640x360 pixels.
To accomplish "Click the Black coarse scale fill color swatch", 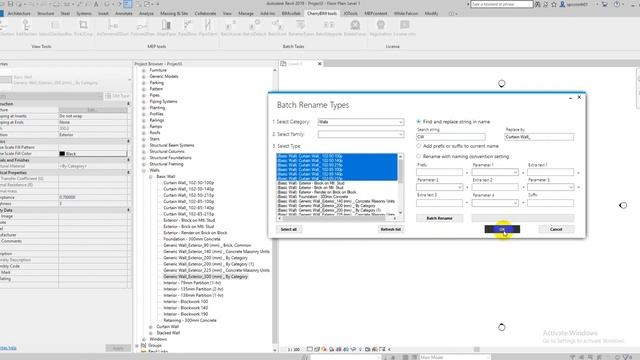I will coord(62,154).
